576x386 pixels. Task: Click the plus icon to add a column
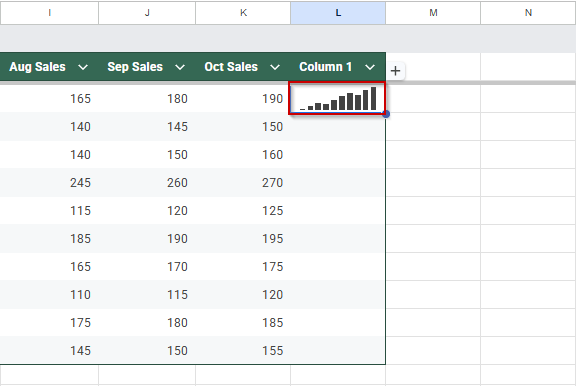[395, 71]
